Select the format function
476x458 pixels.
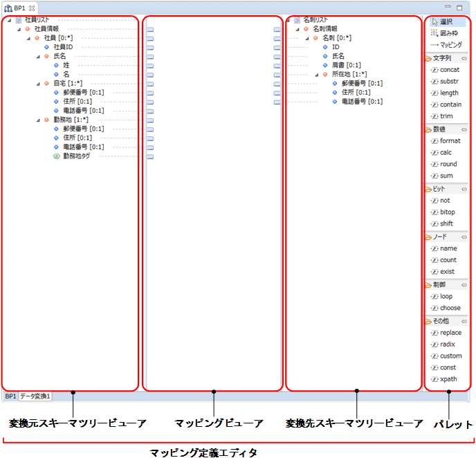click(x=447, y=141)
